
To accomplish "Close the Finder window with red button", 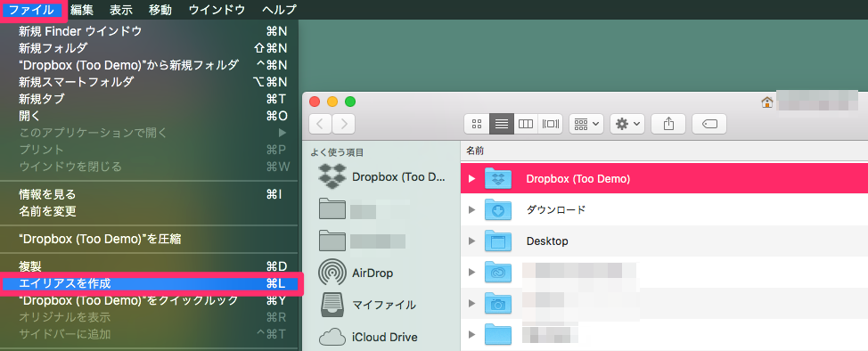I will (x=315, y=102).
